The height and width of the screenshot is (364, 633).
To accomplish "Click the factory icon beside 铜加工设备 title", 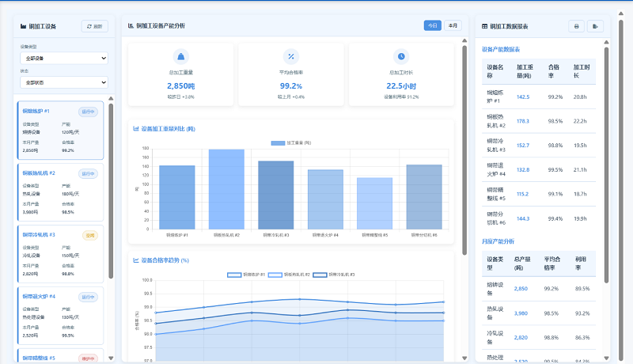I will tap(23, 26).
